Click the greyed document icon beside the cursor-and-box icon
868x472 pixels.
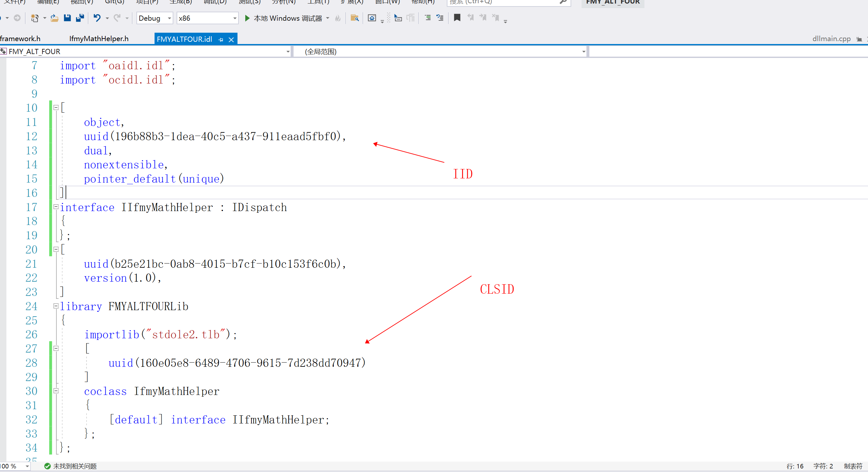[x=411, y=18]
